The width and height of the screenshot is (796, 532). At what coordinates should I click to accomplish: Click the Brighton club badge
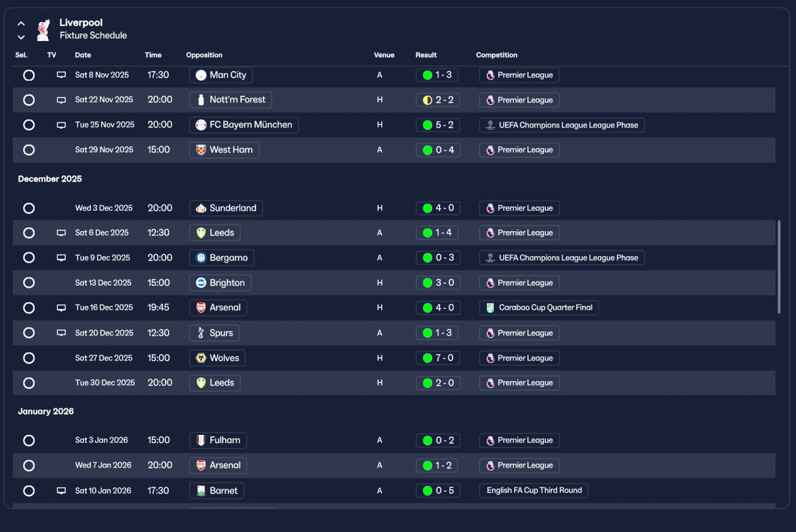point(201,283)
